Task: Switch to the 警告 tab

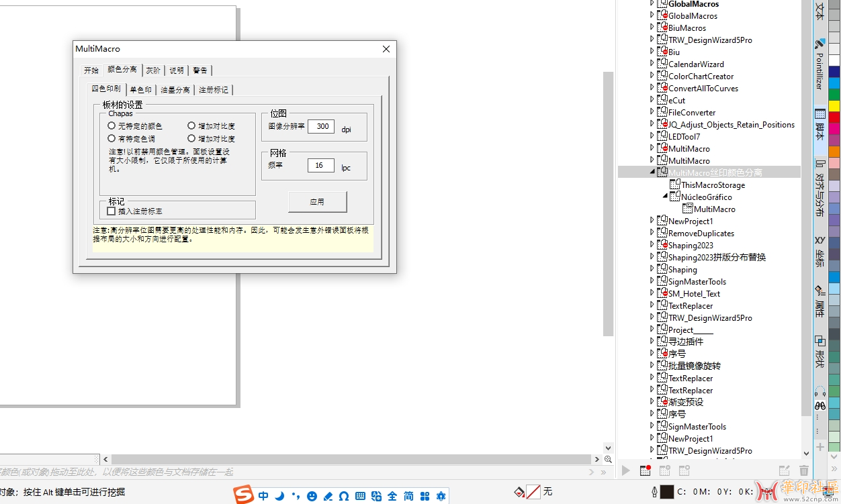Action: [x=200, y=70]
